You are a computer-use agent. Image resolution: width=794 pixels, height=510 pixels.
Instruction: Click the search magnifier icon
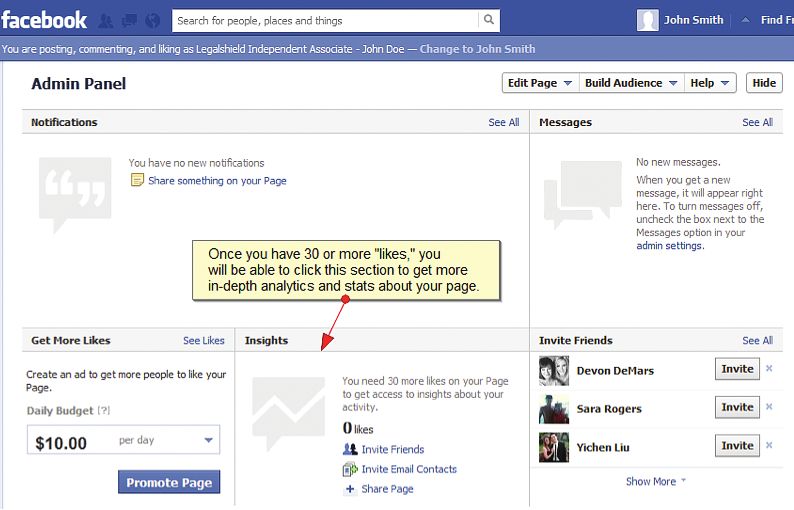489,20
